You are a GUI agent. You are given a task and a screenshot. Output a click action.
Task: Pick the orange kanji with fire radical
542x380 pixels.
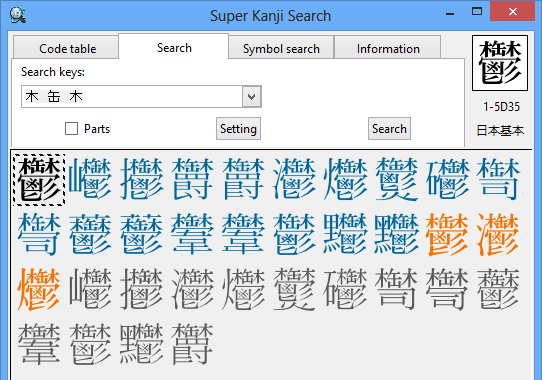click(x=39, y=289)
